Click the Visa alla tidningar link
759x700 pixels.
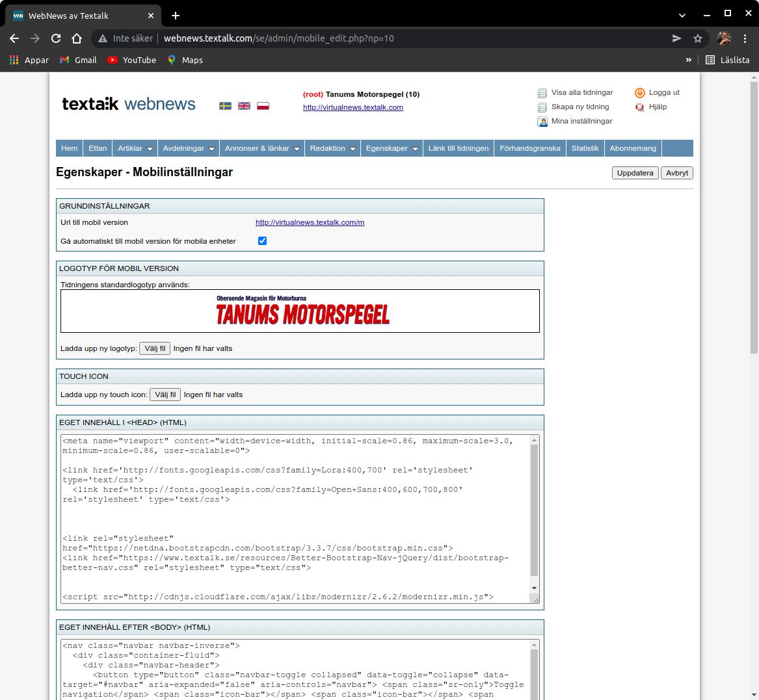pos(582,92)
